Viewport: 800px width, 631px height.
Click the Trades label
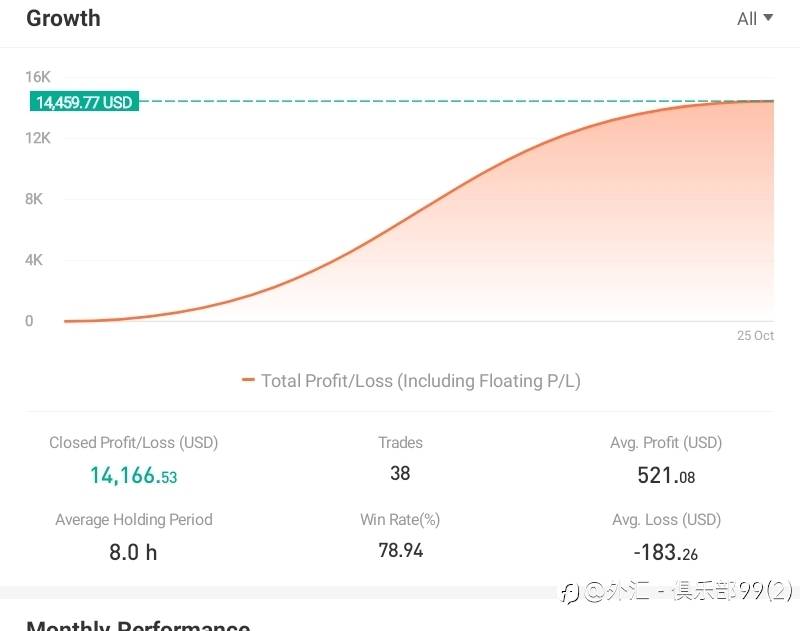[x=400, y=442]
